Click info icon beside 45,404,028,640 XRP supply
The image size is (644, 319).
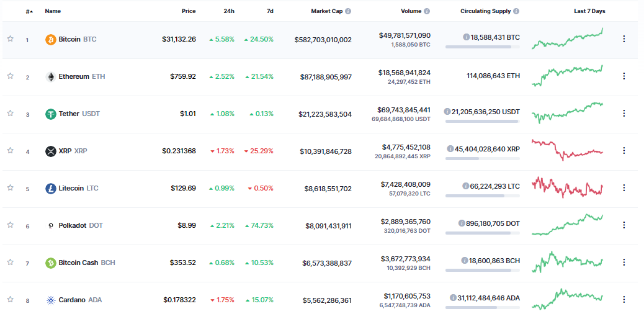click(x=450, y=149)
